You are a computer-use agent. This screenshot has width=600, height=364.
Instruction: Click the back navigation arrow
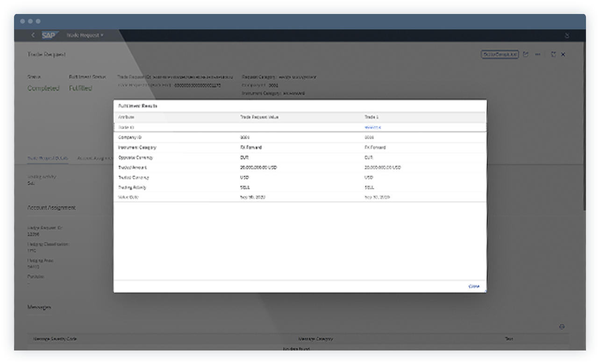point(33,35)
